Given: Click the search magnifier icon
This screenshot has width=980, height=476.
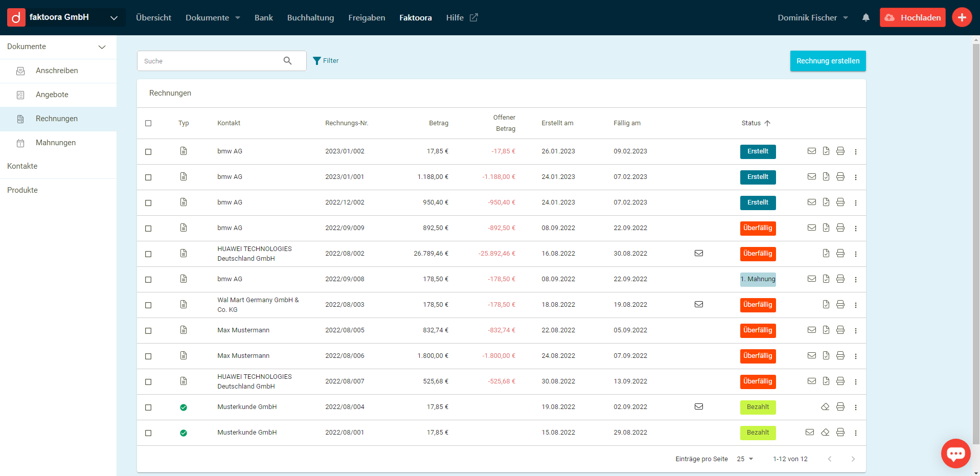Looking at the screenshot, I should tap(288, 61).
